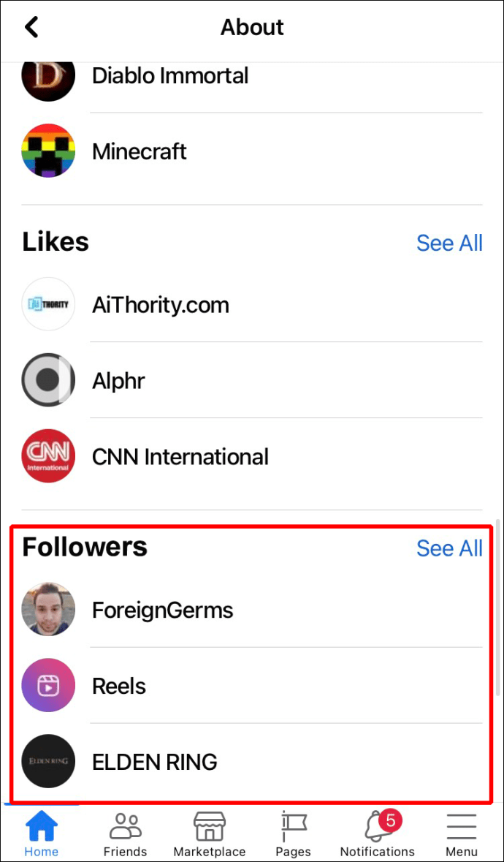Tap the ELDEN RING black avatar
The height and width of the screenshot is (862, 504).
coord(48,761)
